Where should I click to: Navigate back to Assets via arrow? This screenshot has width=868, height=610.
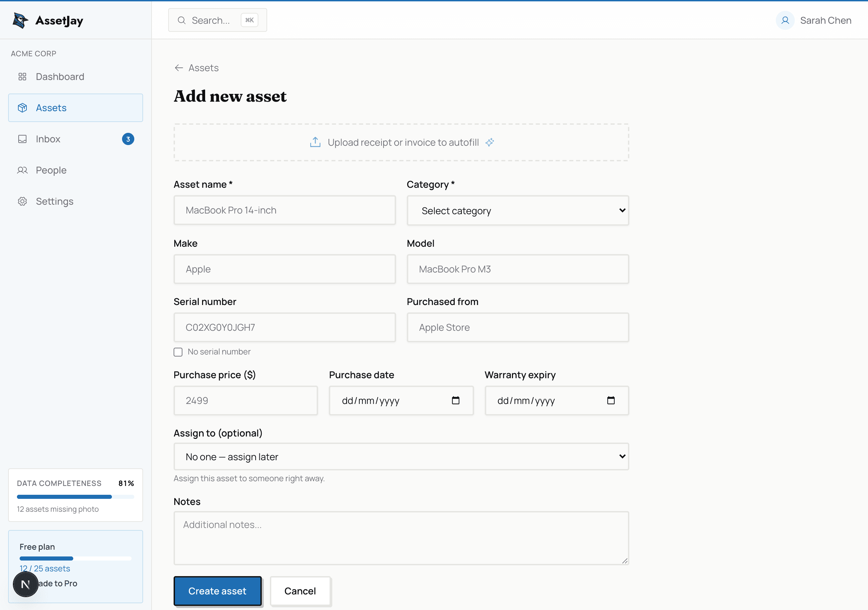[x=179, y=68]
